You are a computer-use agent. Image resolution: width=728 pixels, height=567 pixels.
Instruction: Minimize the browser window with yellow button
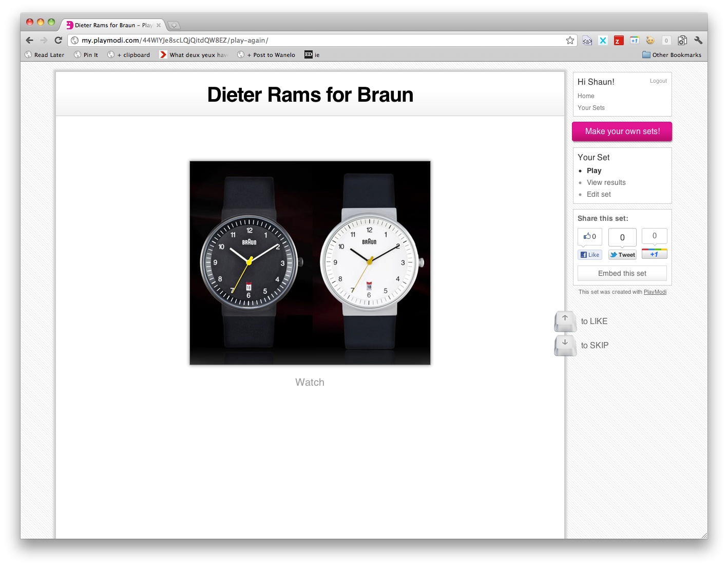[x=41, y=22]
